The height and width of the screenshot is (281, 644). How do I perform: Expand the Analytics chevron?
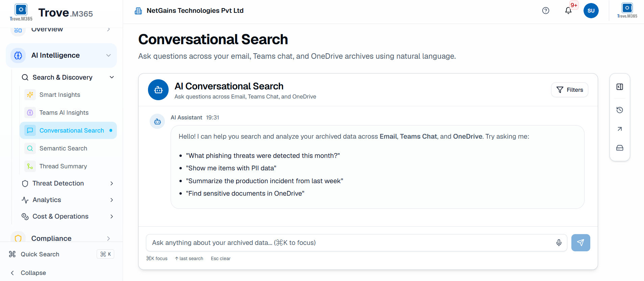point(112,200)
